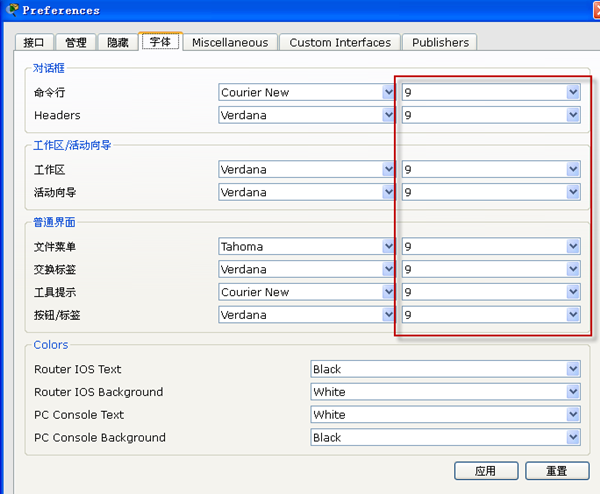
Task: Switch to the Miscellaneous tab
Action: pyautogui.click(x=230, y=42)
